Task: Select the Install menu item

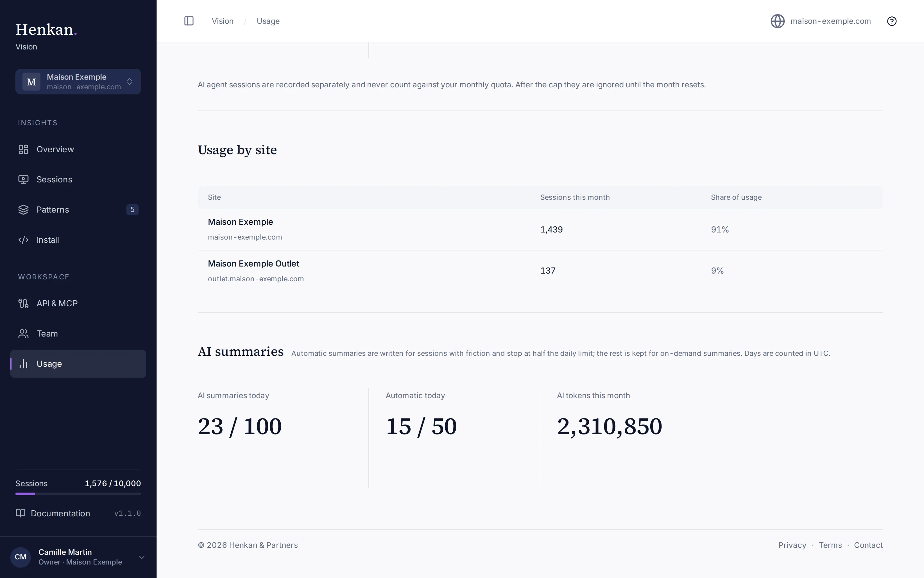Action: point(78,240)
